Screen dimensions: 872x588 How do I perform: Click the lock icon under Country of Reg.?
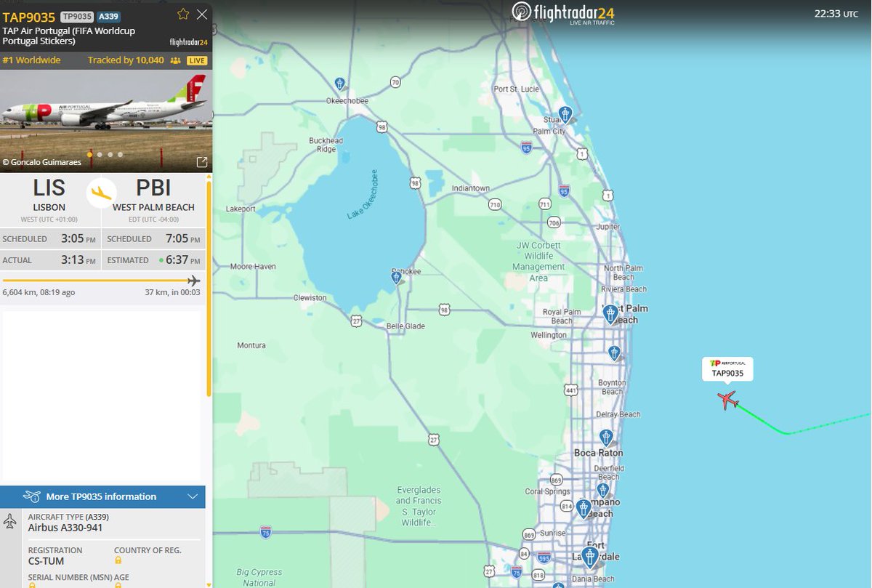point(118,561)
